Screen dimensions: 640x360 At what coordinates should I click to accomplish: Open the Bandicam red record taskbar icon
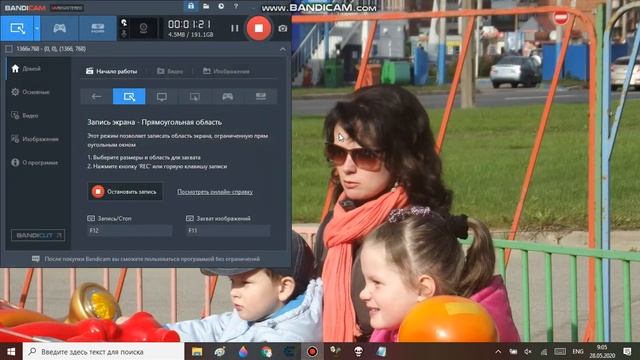[312, 351]
